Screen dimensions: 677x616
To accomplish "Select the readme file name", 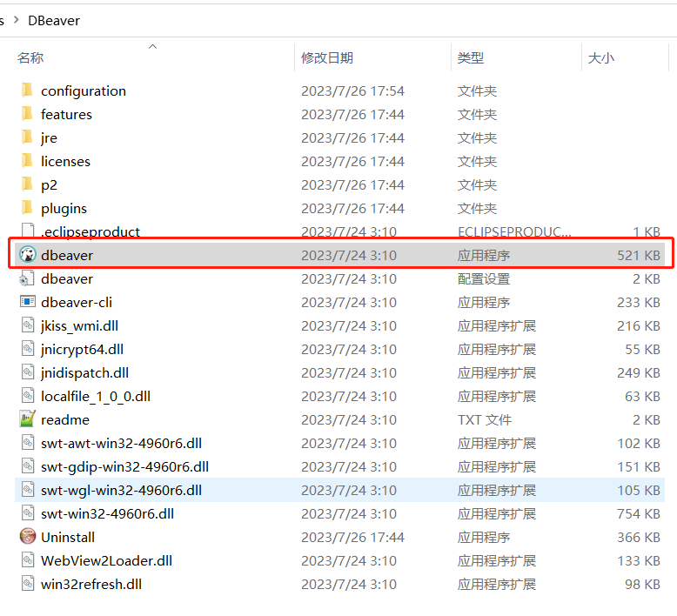I will (65, 419).
